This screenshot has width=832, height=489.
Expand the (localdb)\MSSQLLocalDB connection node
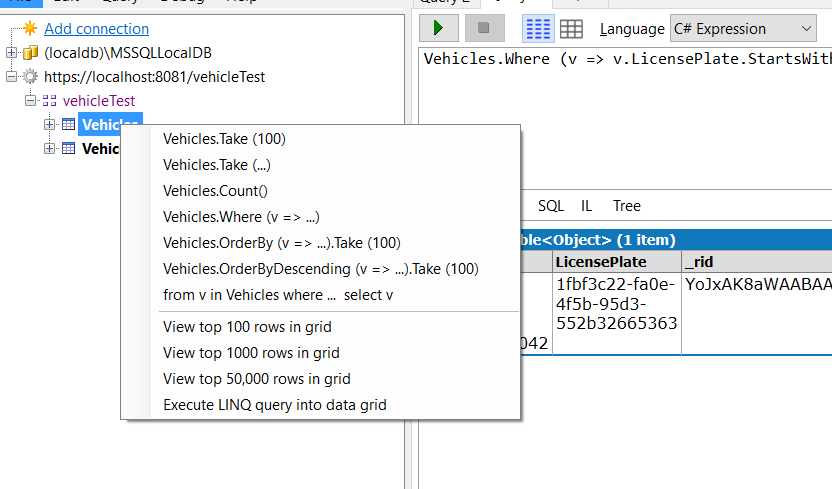pyautogui.click(x=11, y=53)
